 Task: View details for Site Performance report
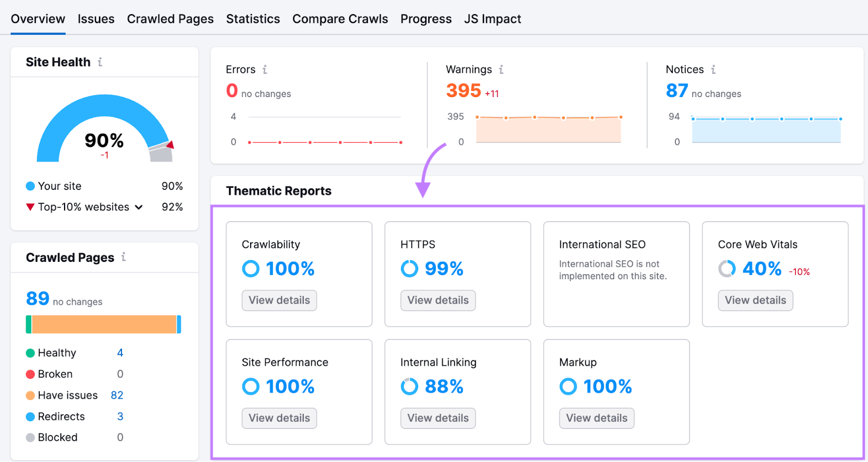pos(279,418)
